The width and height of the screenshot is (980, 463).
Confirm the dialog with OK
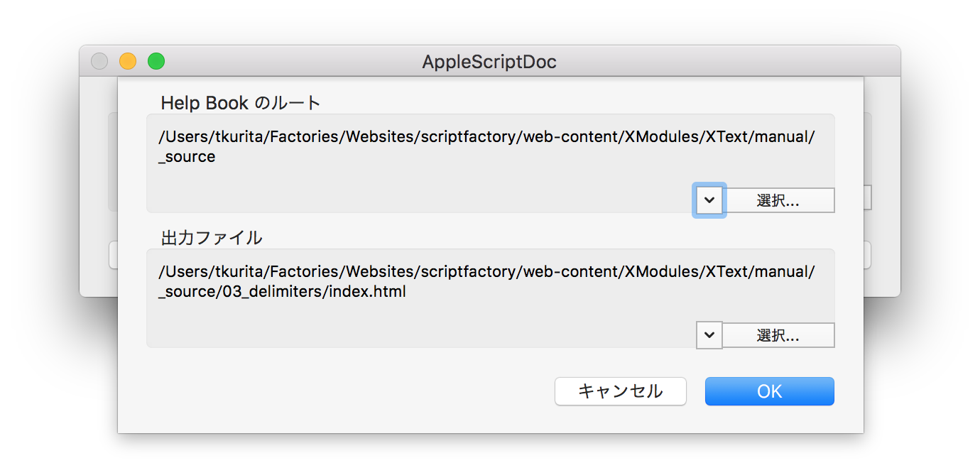click(769, 391)
